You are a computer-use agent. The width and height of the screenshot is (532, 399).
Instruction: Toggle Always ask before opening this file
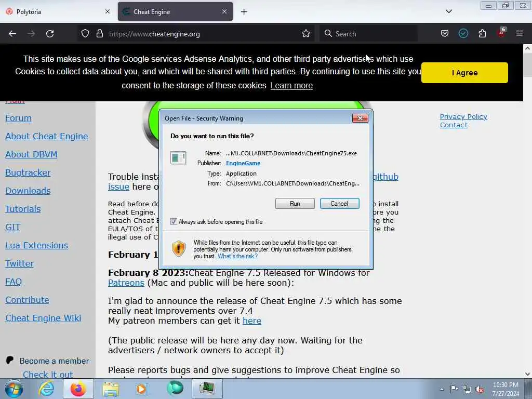[x=174, y=222]
